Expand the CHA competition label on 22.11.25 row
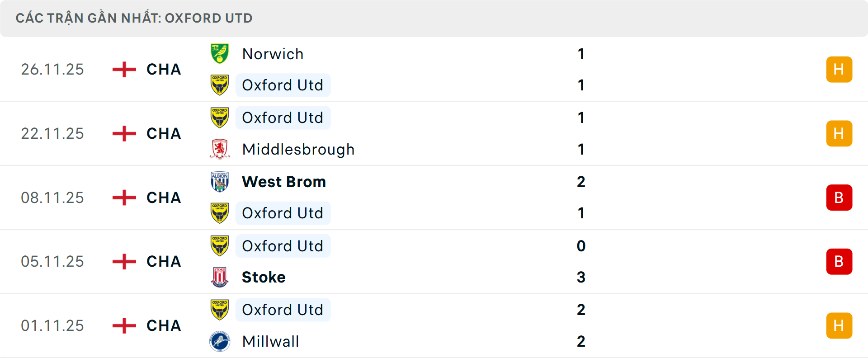The width and height of the screenshot is (868, 358). (163, 133)
